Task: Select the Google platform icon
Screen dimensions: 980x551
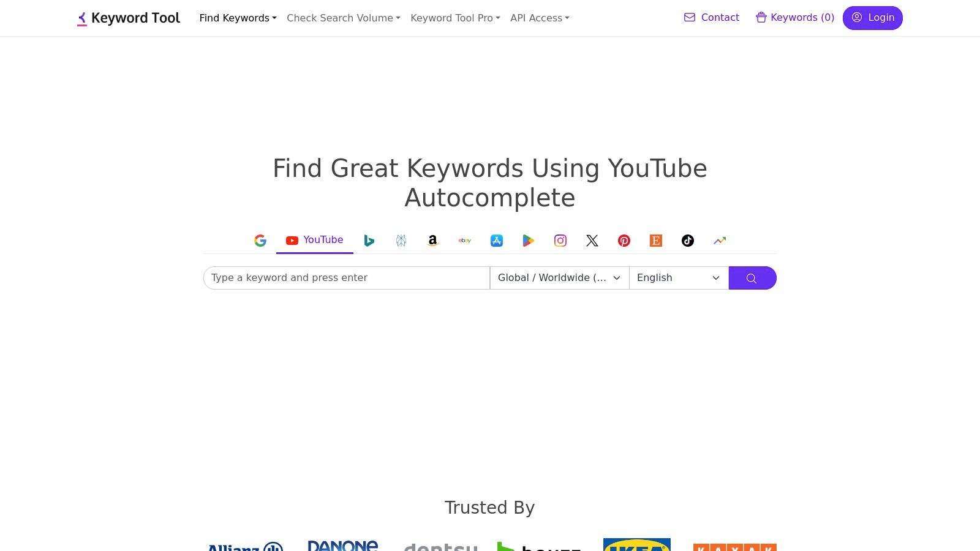Action: click(x=260, y=241)
